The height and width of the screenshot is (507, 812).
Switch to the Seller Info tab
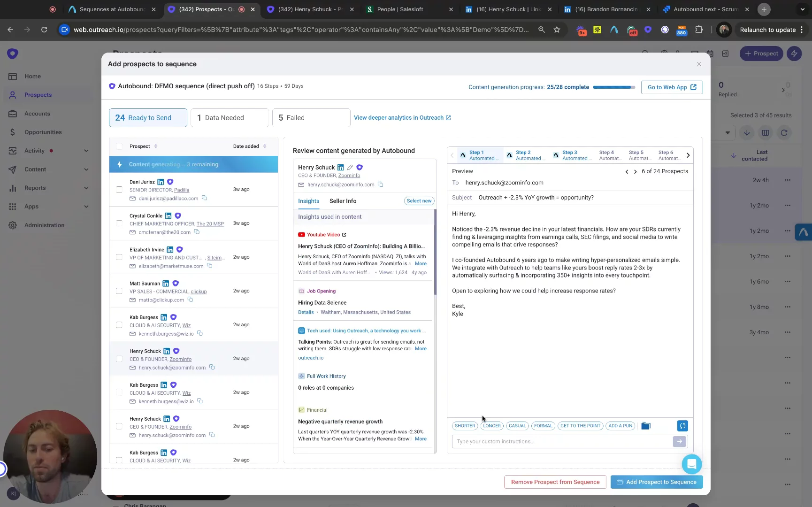tap(343, 201)
